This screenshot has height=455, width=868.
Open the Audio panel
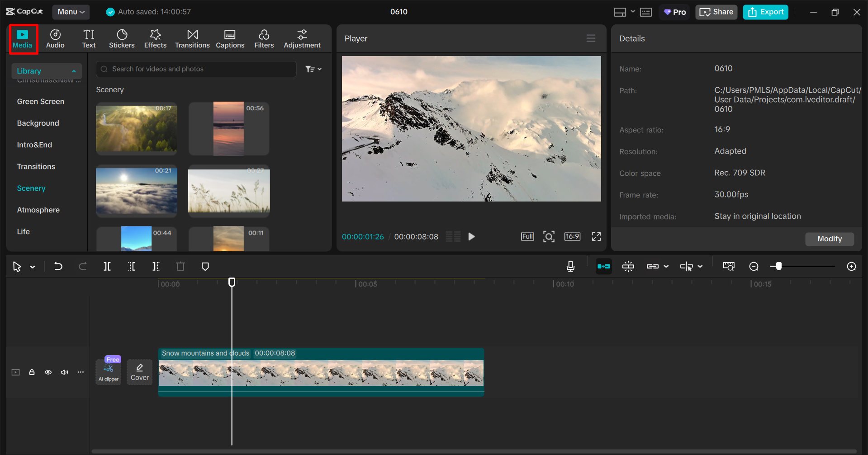[55, 38]
